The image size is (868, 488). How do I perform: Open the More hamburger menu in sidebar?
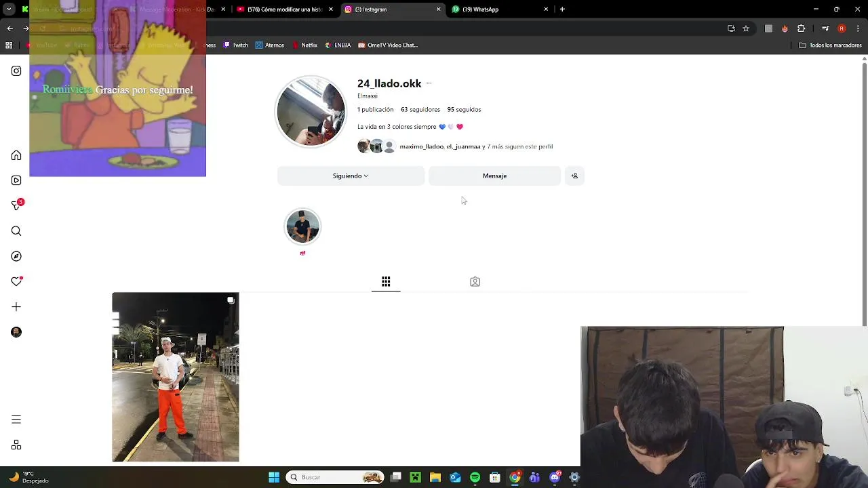tap(16, 420)
